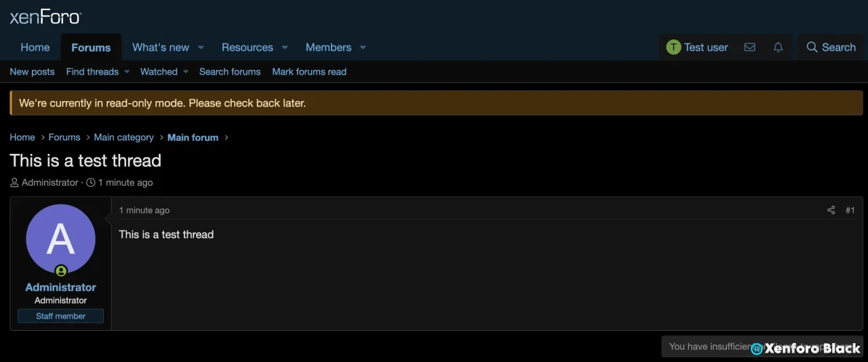This screenshot has height=362, width=868.
Task: Click the post body text
Action: (x=166, y=235)
